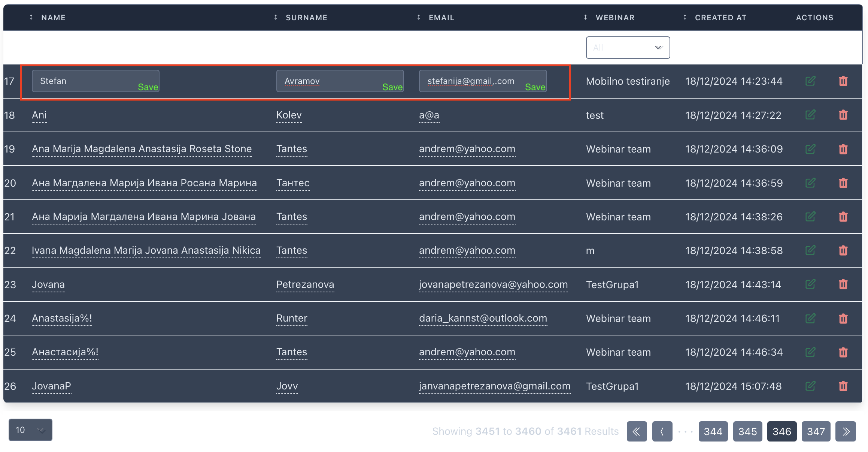Sort by WEBINAR column header
This screenshot has width=868, height=452.
pyautogui.click(x=615, y=17)
